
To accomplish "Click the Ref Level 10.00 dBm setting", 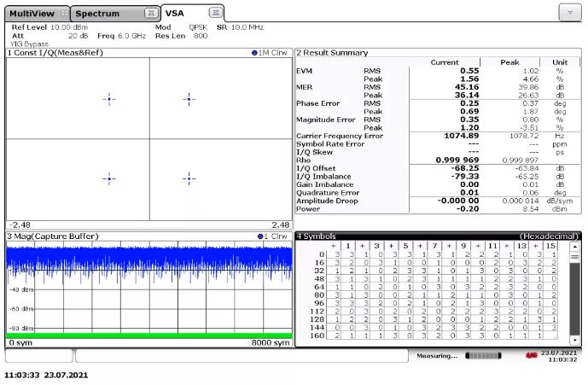I will point(49,27).
